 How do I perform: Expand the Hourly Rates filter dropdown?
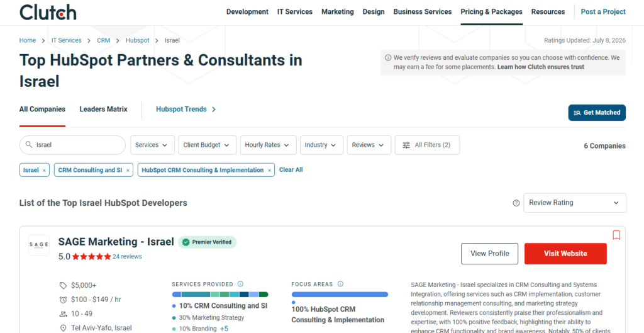pos(268,145)
